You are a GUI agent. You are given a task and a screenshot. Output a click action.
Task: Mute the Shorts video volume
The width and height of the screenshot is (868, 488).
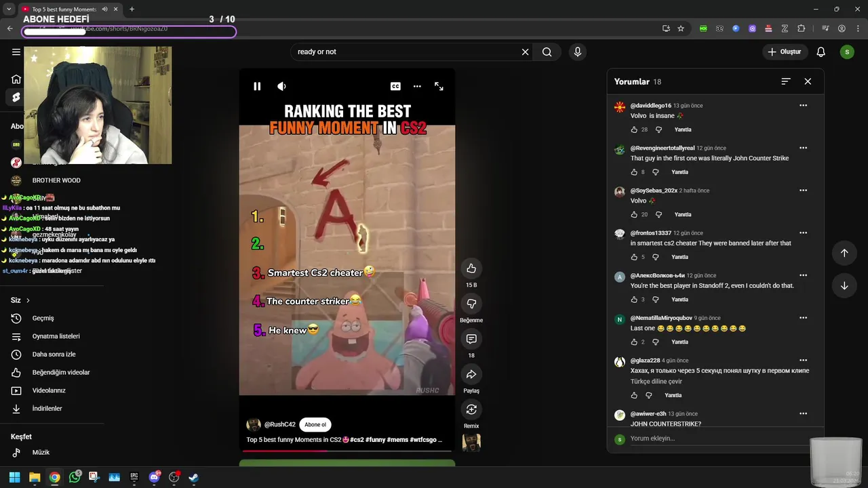click(281, 86)
